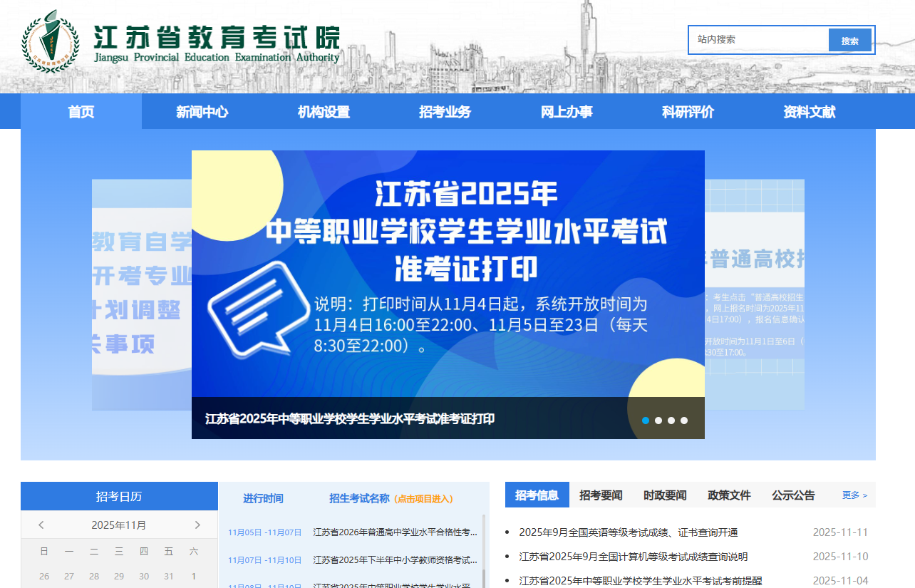Switch to the 政策文件 tab
The height and width of the screenshot is (588, 915).
tap(729, 495)
